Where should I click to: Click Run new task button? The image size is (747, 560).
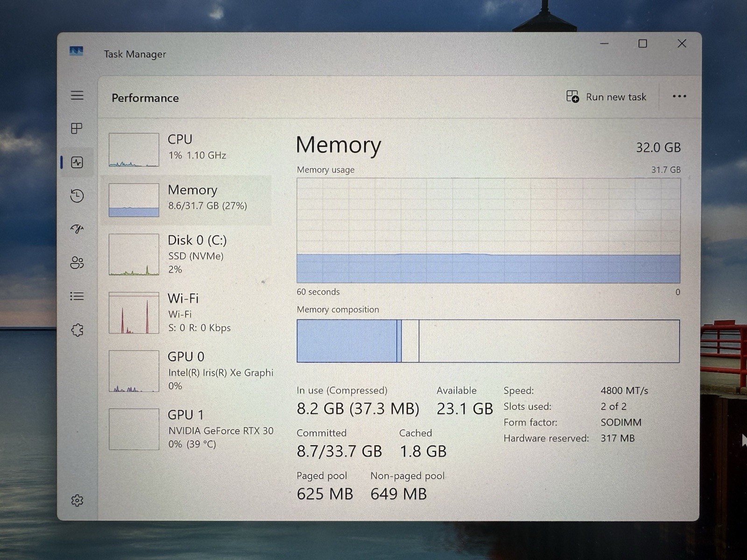tap(606, 97)
